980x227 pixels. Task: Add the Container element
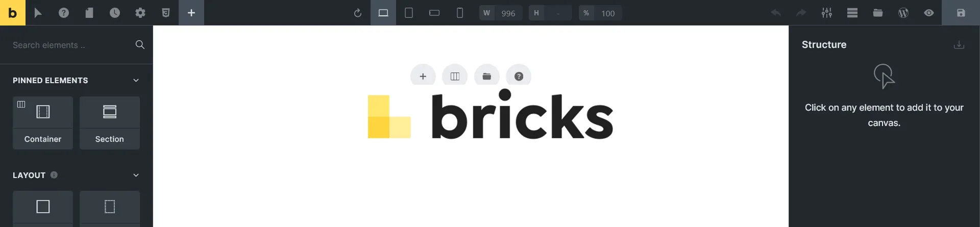43,123
